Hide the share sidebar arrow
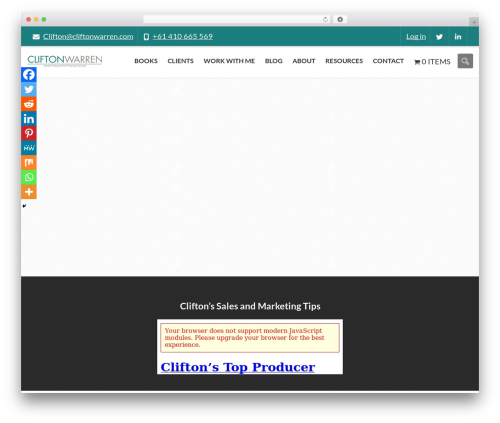Viewport: 500px width, 423px height. [x=24, y=206]
